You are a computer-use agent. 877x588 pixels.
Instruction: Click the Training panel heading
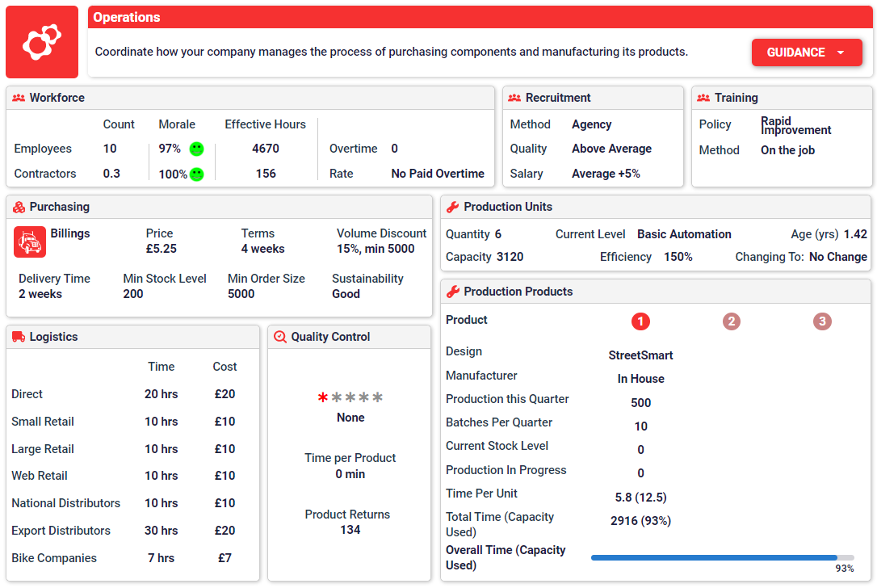(736, 98)
